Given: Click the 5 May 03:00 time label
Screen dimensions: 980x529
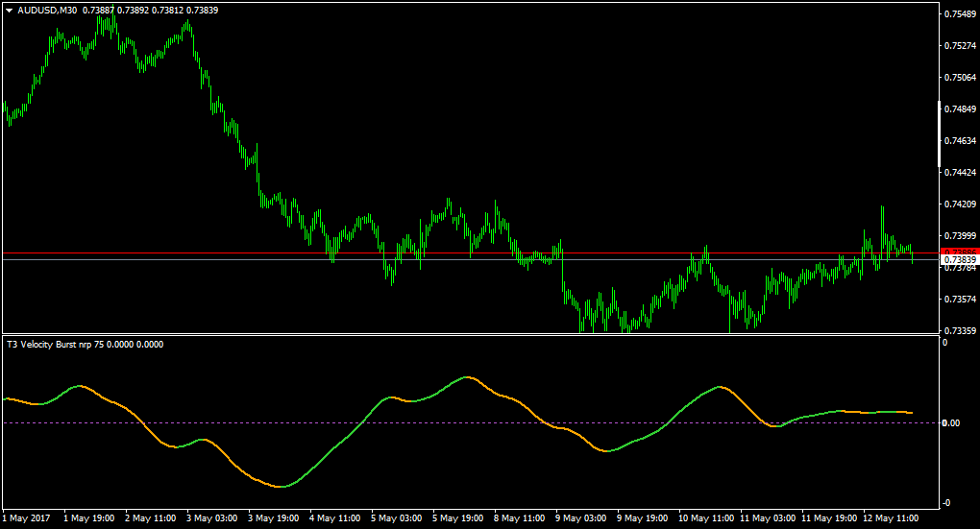Looking at the screenshot, I should click(x=396, y=517).
